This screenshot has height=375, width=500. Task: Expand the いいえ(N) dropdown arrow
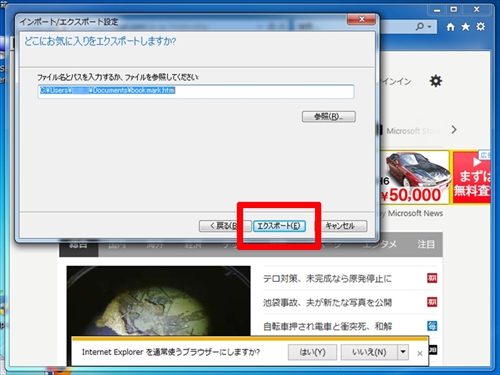403,352
